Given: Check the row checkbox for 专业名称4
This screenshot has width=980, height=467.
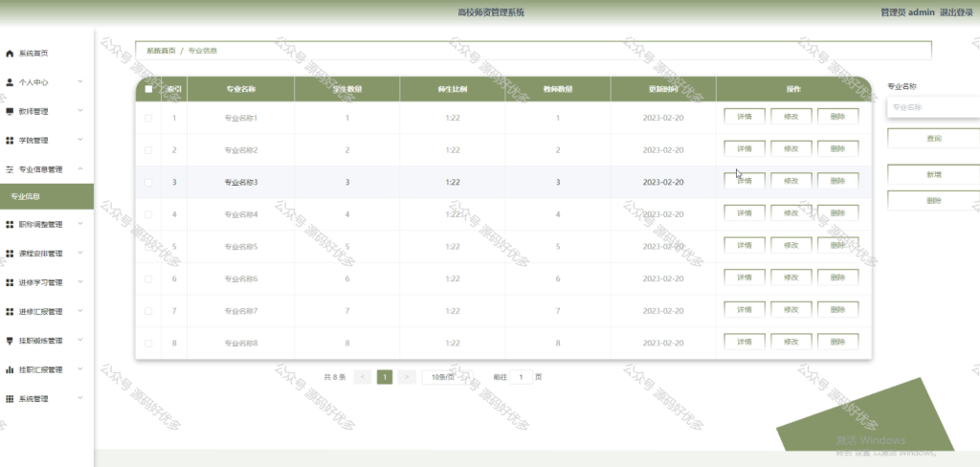Looking at the screenshot, I should 148,214.
